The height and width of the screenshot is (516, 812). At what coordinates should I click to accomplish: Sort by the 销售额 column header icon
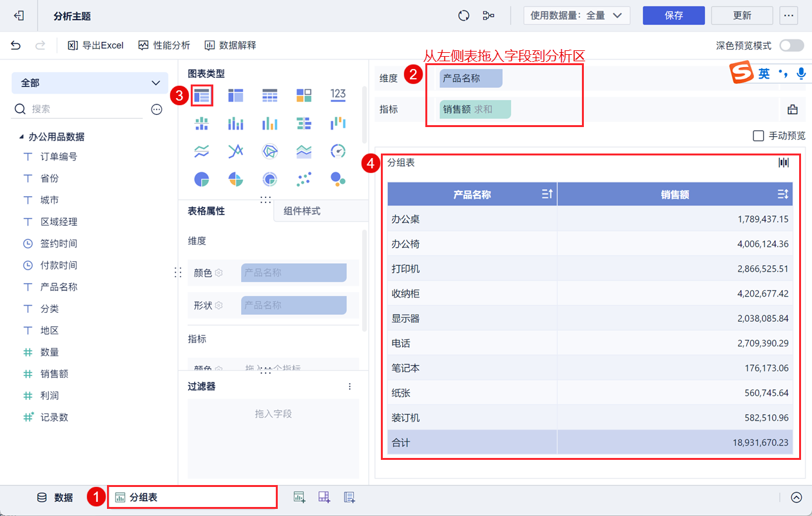[783, 194]
